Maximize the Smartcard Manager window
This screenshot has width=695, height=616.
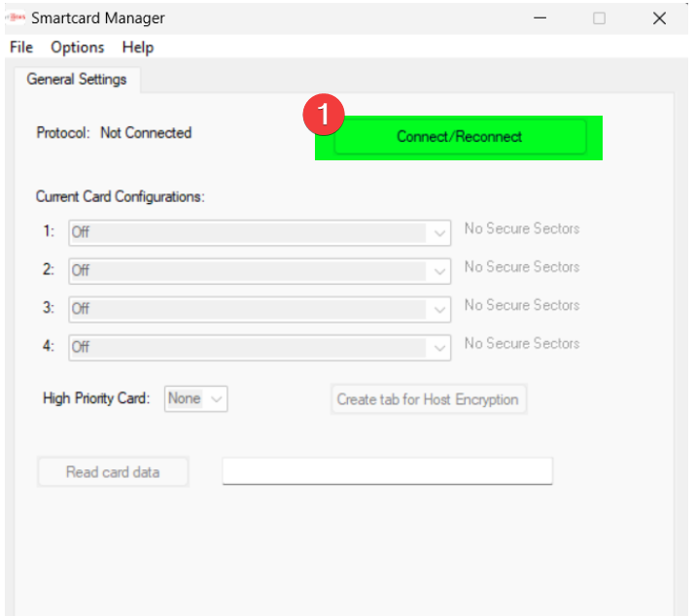pos(600,18)
